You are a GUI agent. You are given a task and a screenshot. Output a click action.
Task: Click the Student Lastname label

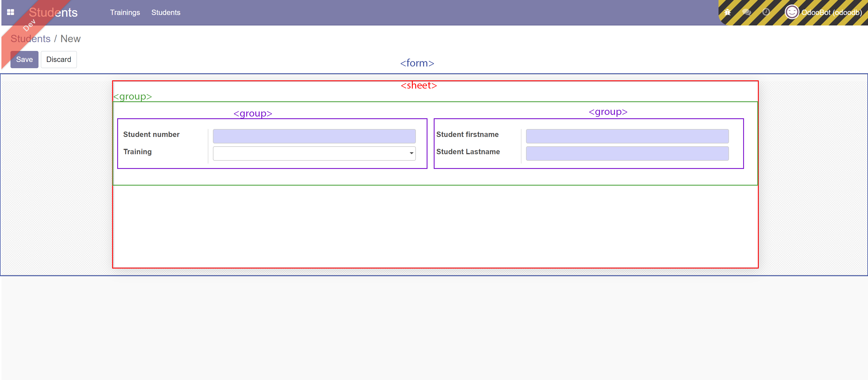click(x=468, y=152)
